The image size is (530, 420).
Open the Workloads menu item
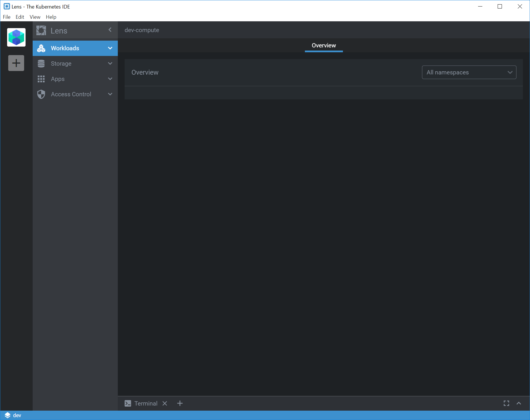pyautogui.click(x=75, y=48)
